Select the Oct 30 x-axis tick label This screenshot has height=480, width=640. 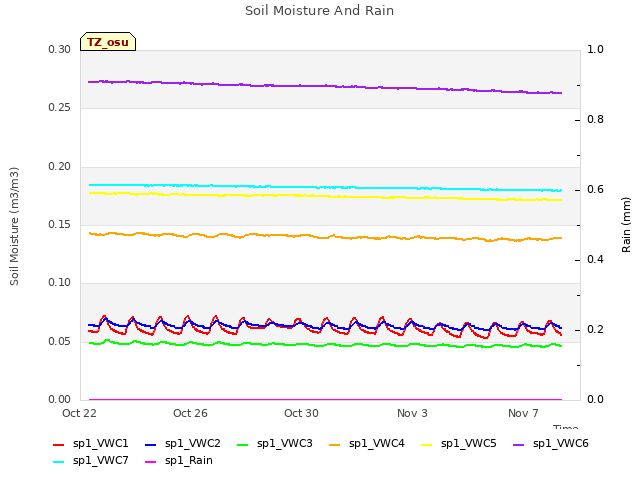301,413
